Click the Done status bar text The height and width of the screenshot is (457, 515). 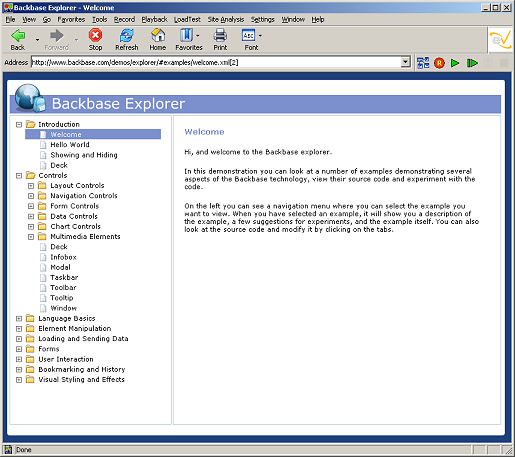click(24, 450)
